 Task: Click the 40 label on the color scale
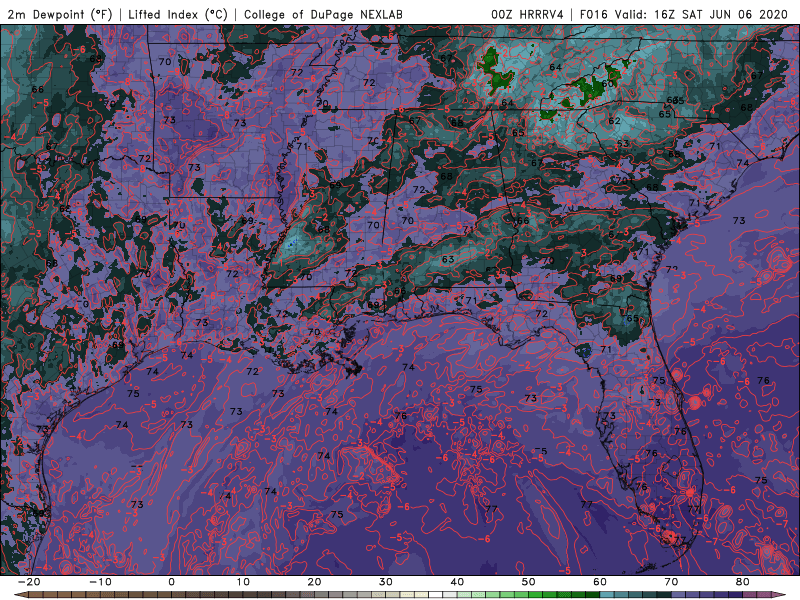click(x=457, y=582)
